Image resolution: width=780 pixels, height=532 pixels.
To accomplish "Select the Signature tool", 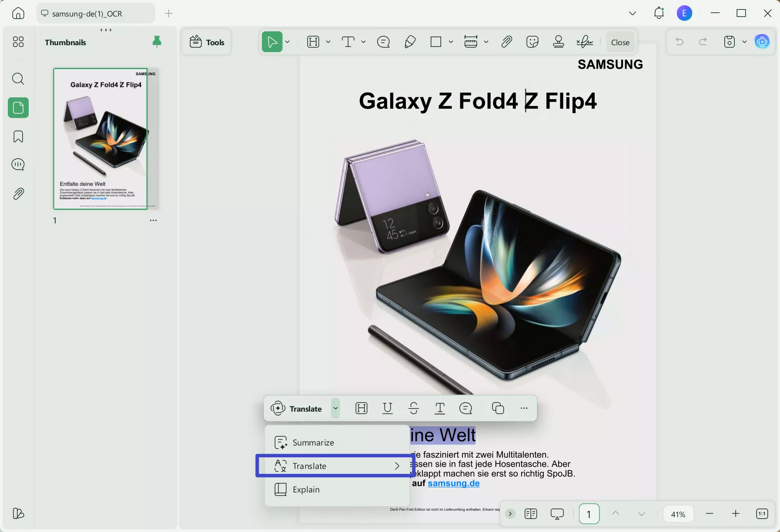I will tap(585, 42).
